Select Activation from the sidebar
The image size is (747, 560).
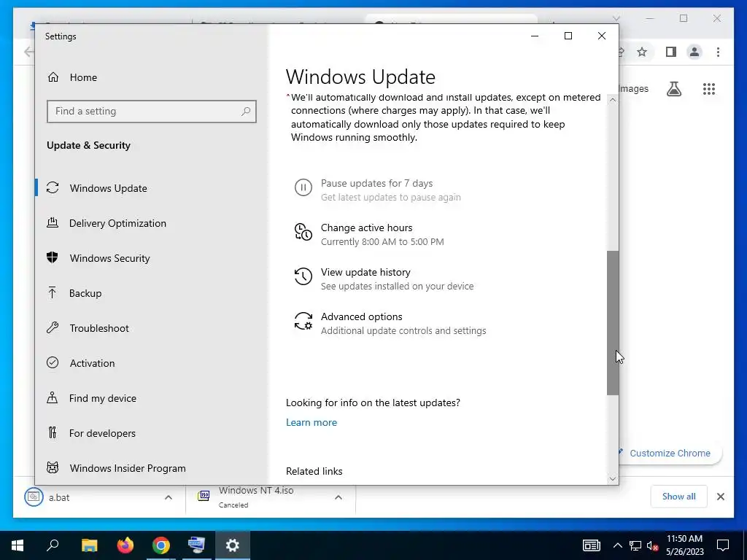(92, 363)
